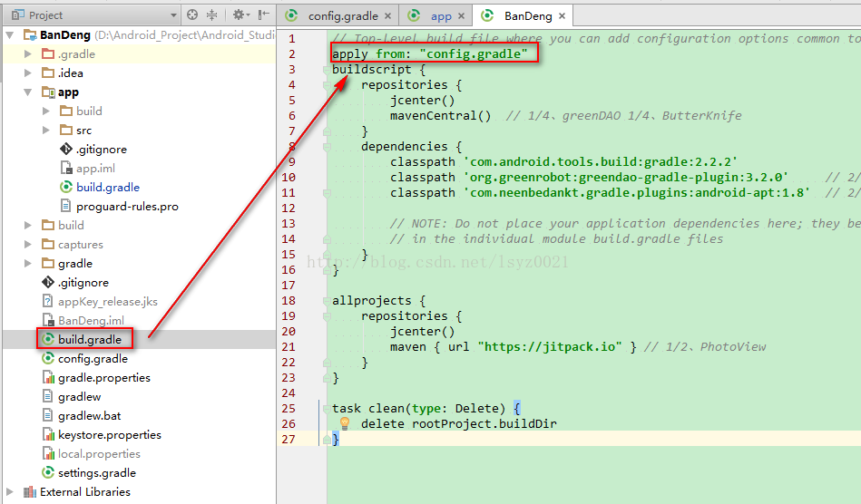Expand the root-level build folder

28,225
